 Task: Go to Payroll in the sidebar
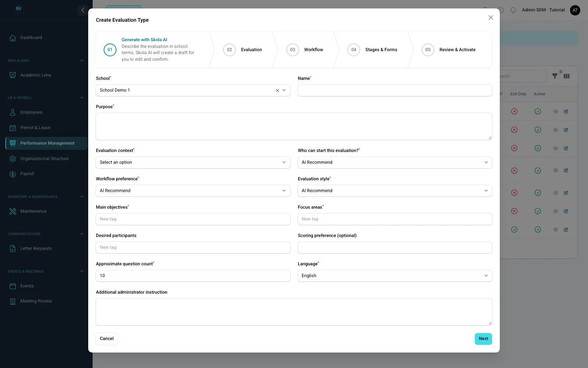[x=46, y=174]
